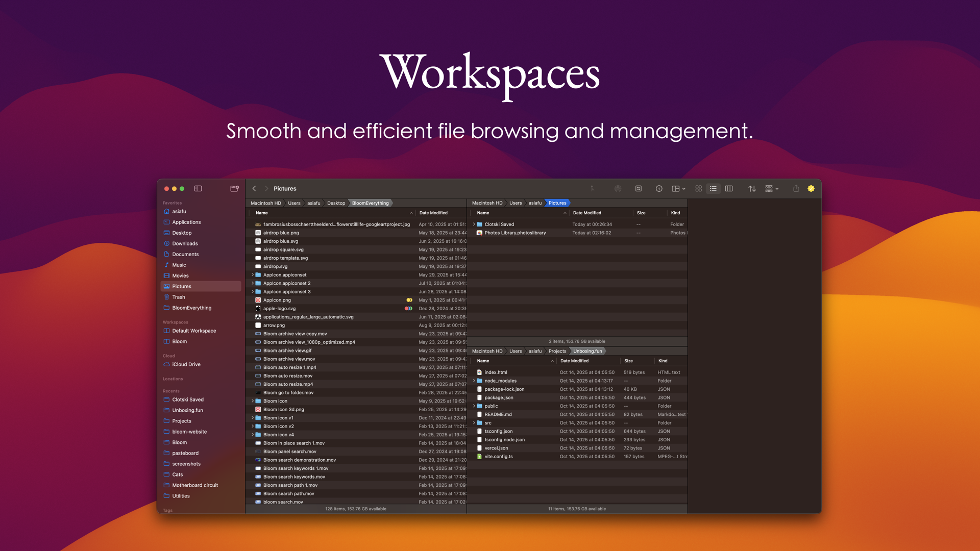Click the AirDrop icon in toolbar
Screen dimensions: 980x551
[618, 189]
